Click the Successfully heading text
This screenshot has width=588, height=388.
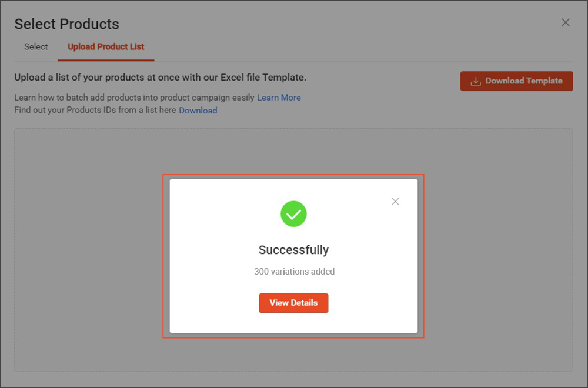(x=293, y=249)
